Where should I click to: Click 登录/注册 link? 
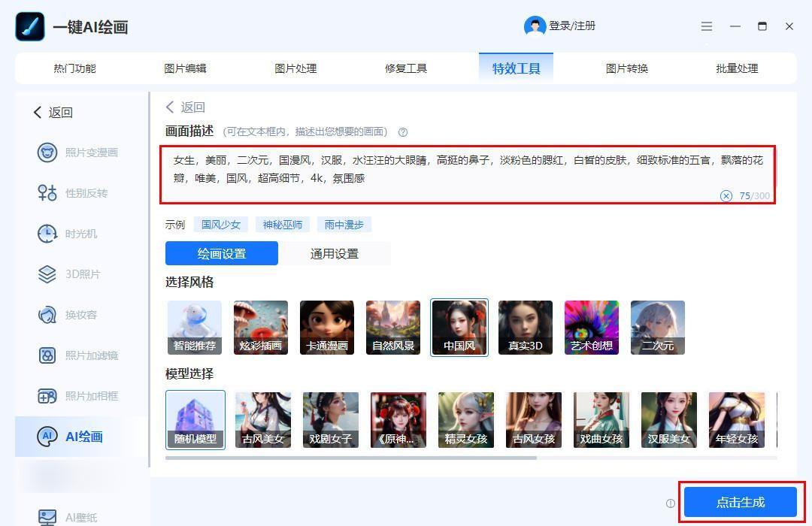[x=572, y=26]
